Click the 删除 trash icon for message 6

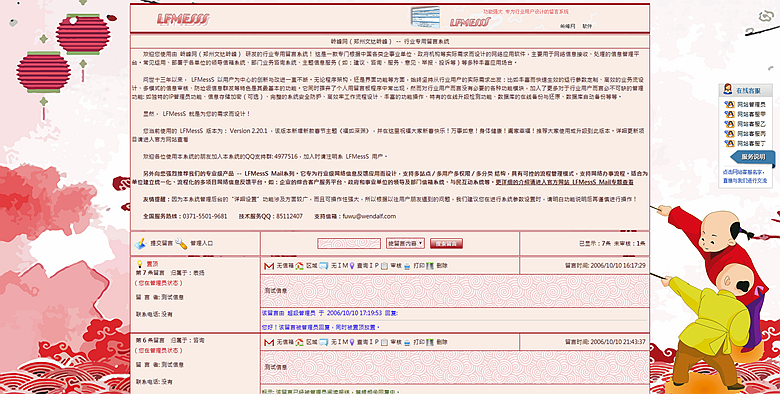pos(430,343)
